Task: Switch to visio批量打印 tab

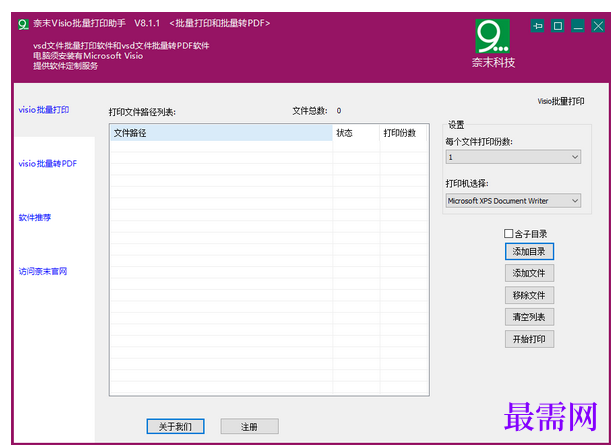Action: [44, 110]
